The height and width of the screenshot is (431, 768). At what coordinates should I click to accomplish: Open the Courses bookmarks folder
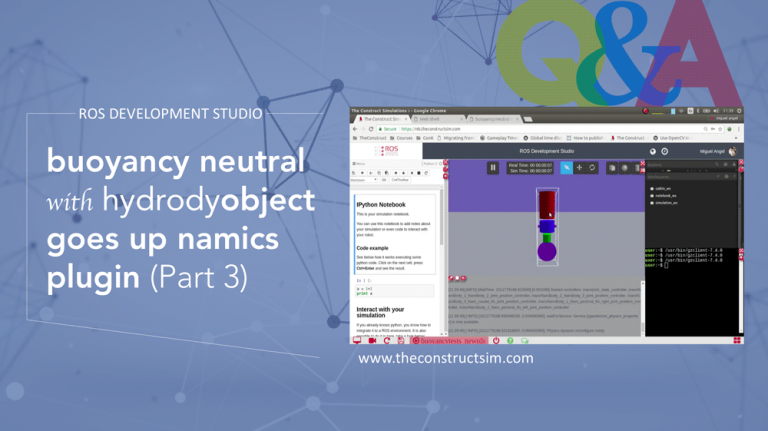401,138
